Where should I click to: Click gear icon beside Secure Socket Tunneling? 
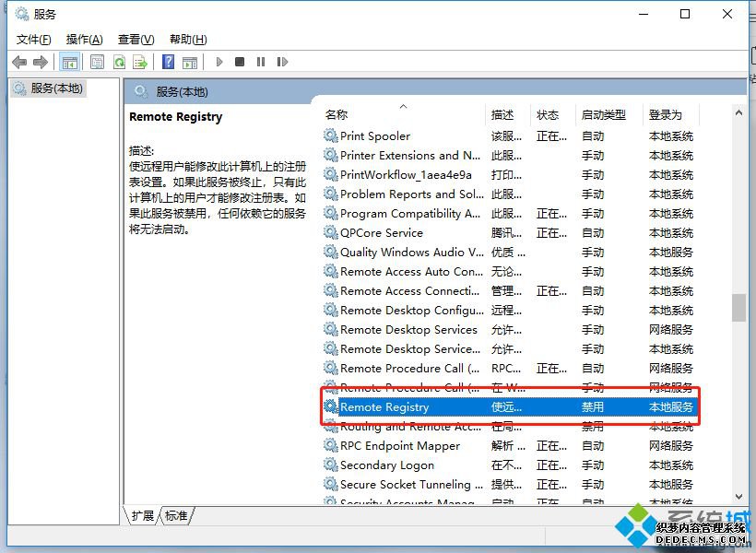pos(330,484)
